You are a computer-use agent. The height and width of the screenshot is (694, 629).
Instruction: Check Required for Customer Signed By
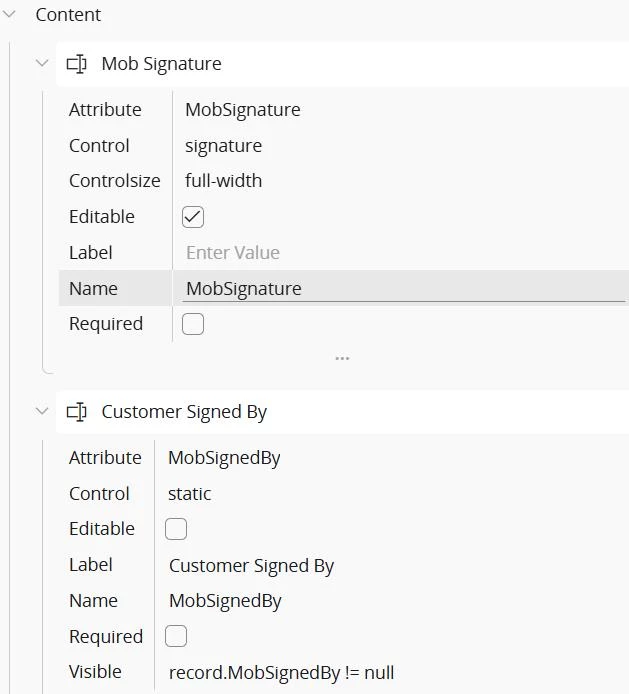coord(176,636)
